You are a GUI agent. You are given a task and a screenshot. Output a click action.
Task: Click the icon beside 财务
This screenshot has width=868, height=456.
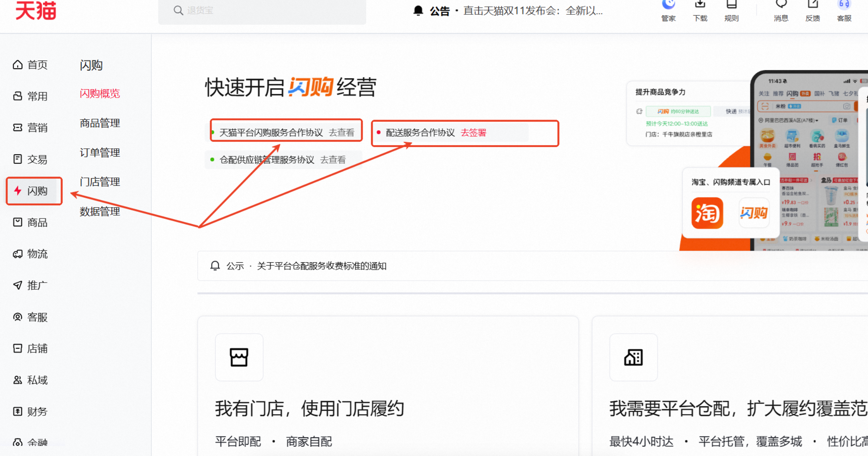(x=18, y=411)
